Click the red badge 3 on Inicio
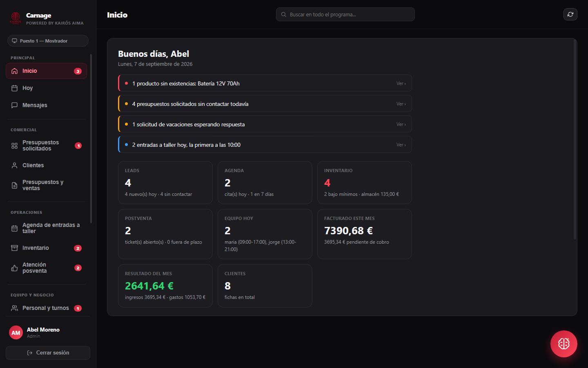Viewport: 588px width, 368px height. pos(78,71)
